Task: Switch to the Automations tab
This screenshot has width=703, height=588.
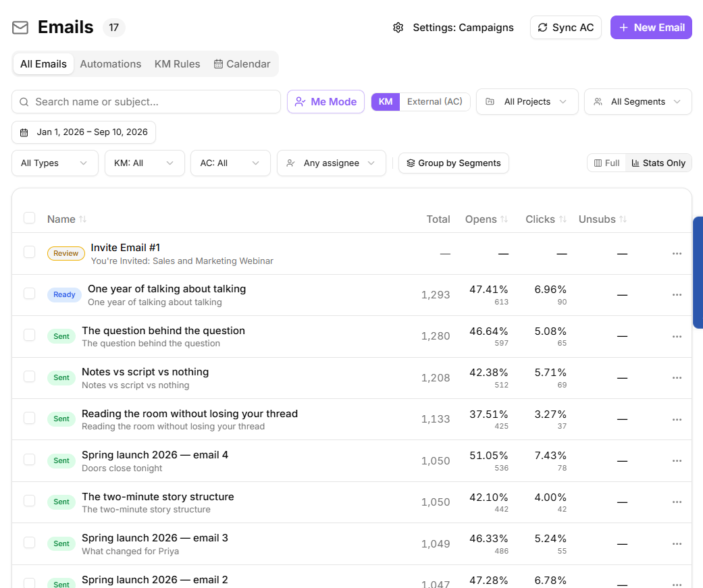Action: point(111,64)
